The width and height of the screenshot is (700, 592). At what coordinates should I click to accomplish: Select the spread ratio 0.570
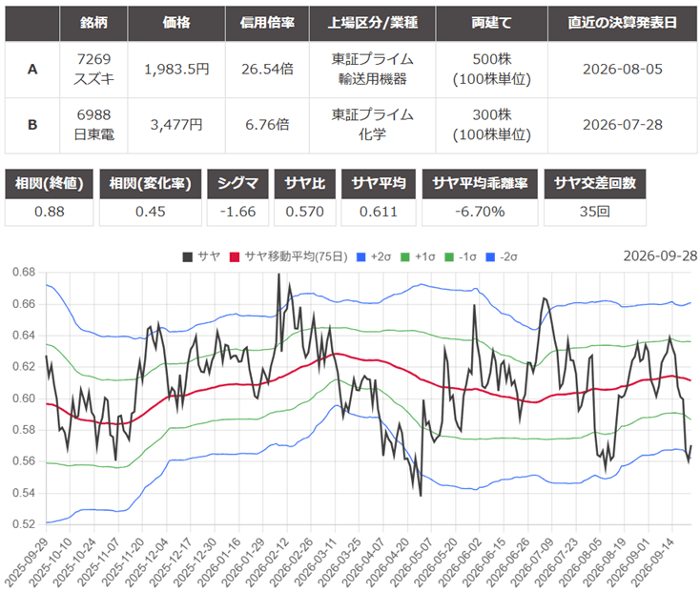point(305,212)
